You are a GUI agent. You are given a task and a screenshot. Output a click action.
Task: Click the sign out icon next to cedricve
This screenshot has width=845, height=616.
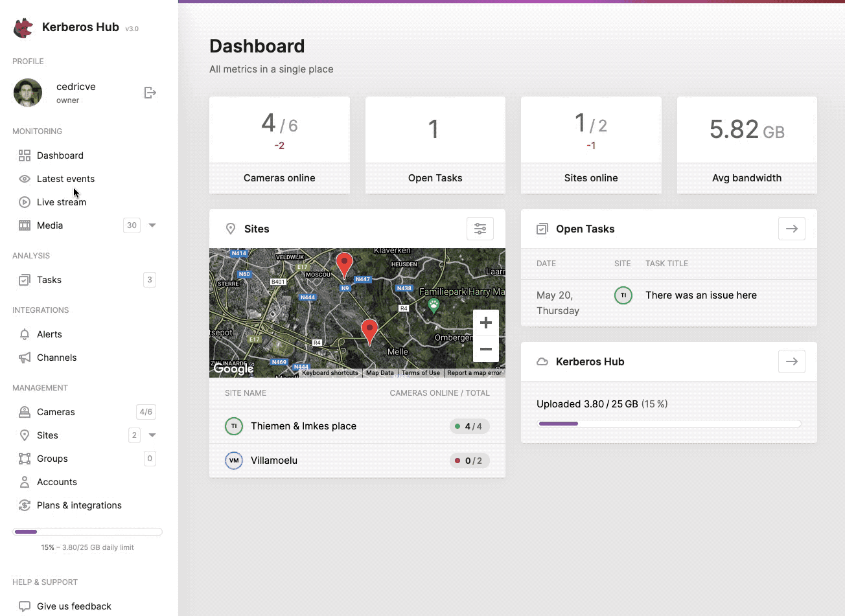tap(150, 93)
